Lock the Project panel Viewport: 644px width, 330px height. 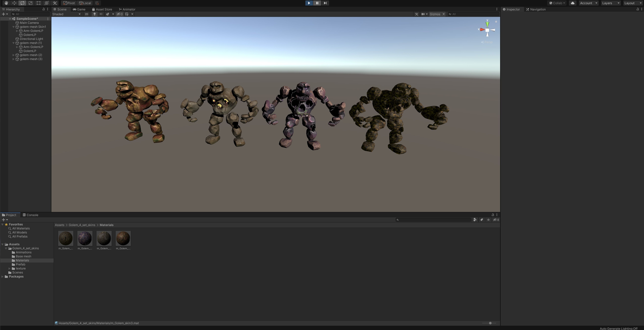pyautogui.click(x=493, y=215)
